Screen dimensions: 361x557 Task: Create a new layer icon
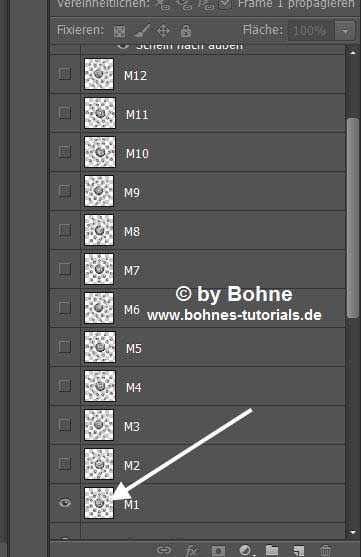pyautogui.click(x=299, y=550)
